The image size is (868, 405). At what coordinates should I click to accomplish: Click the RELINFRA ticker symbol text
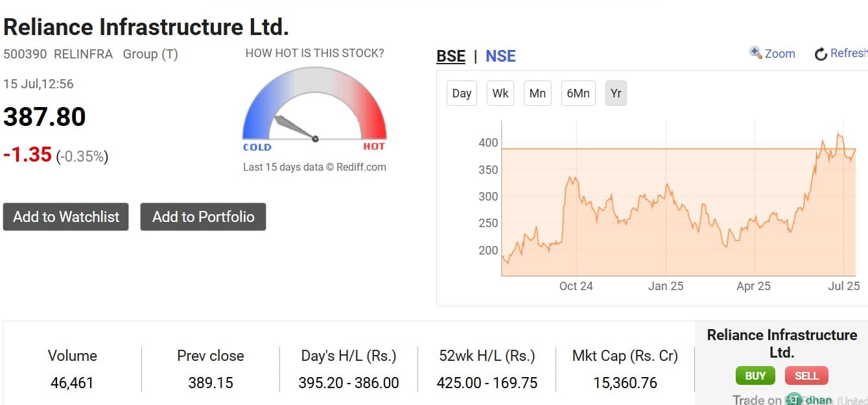click(x=83, y=54)
